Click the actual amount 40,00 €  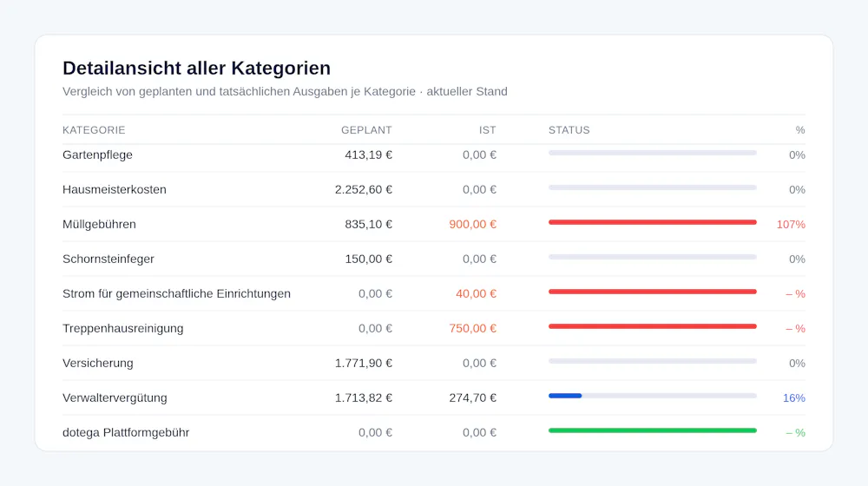point(476,293)
